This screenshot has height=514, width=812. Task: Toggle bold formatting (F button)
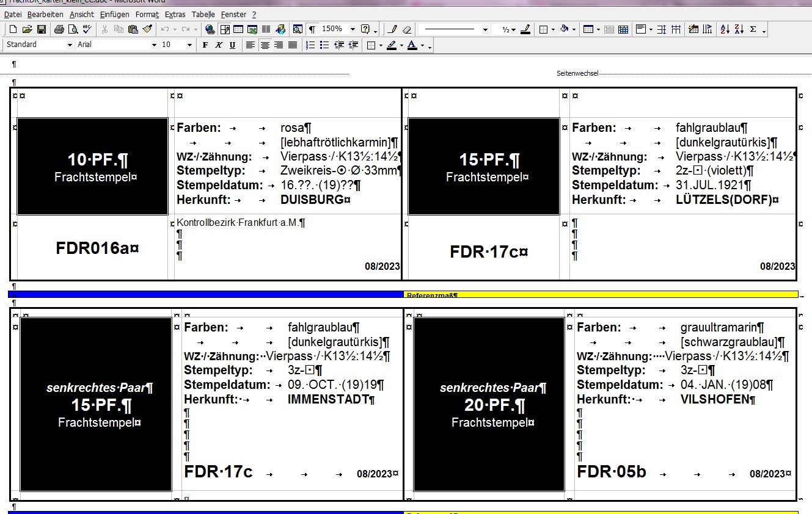[x=205, y=45]
